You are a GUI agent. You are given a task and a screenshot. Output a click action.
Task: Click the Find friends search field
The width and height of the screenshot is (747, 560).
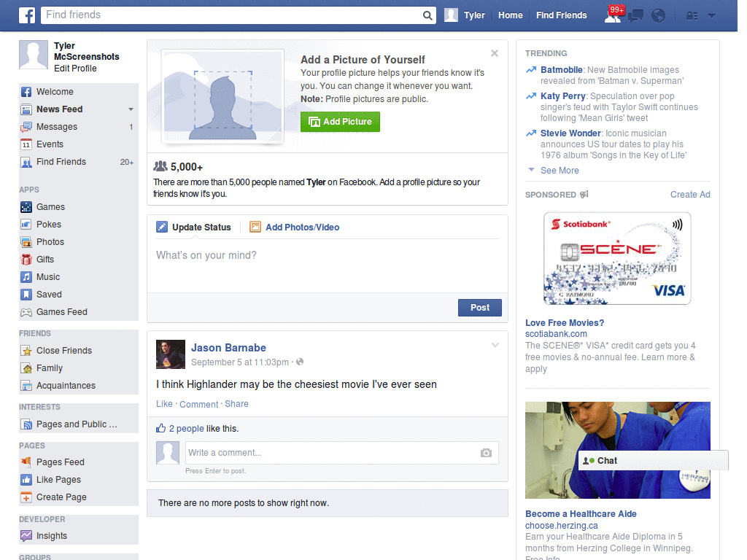[231, 15]
